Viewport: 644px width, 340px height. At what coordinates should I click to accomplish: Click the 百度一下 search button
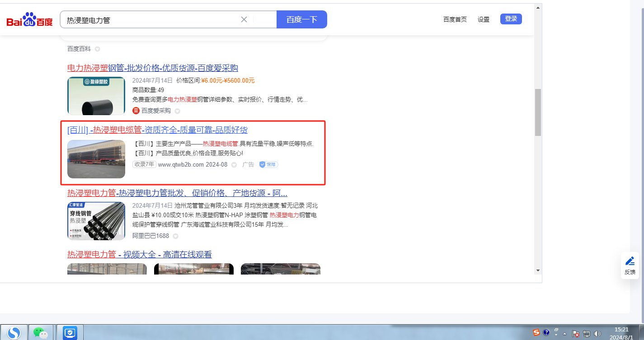(x=302, y=19)
